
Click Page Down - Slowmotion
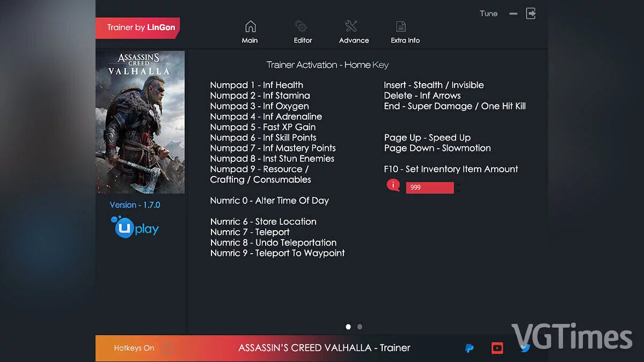[437, 148]
